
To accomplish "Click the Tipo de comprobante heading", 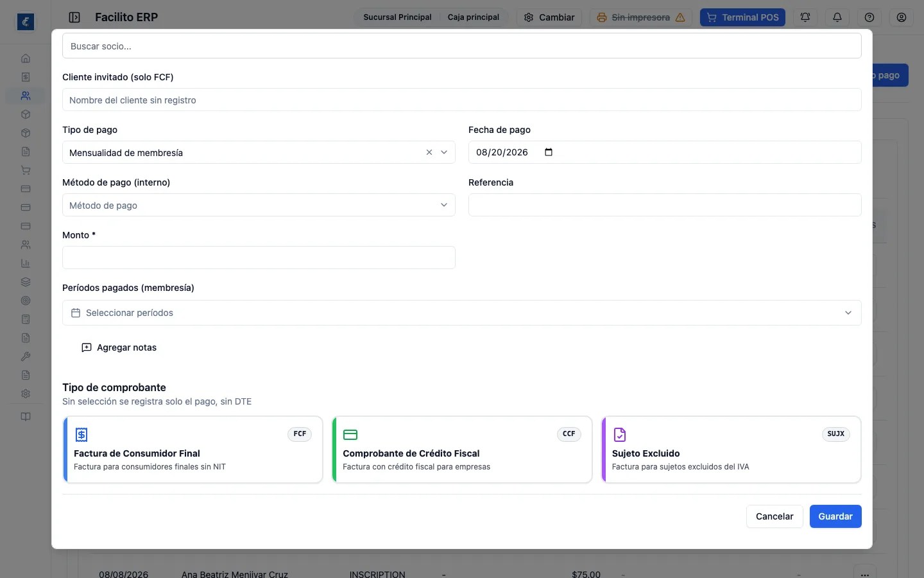I will pyautogui.click(x=114, y=387).
